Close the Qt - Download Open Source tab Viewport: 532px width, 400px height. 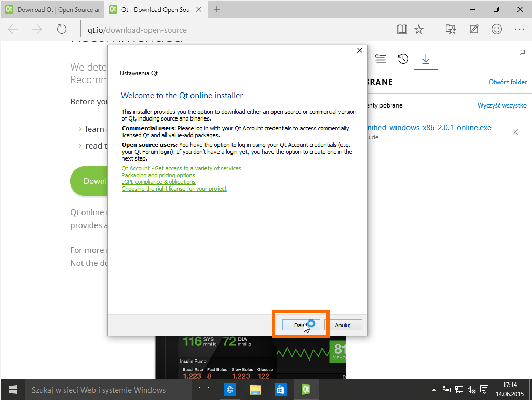point(199,9)
